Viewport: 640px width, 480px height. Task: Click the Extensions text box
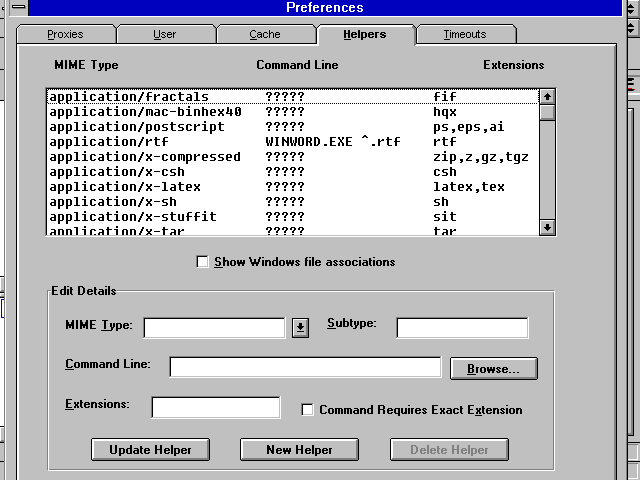(216, 407)
